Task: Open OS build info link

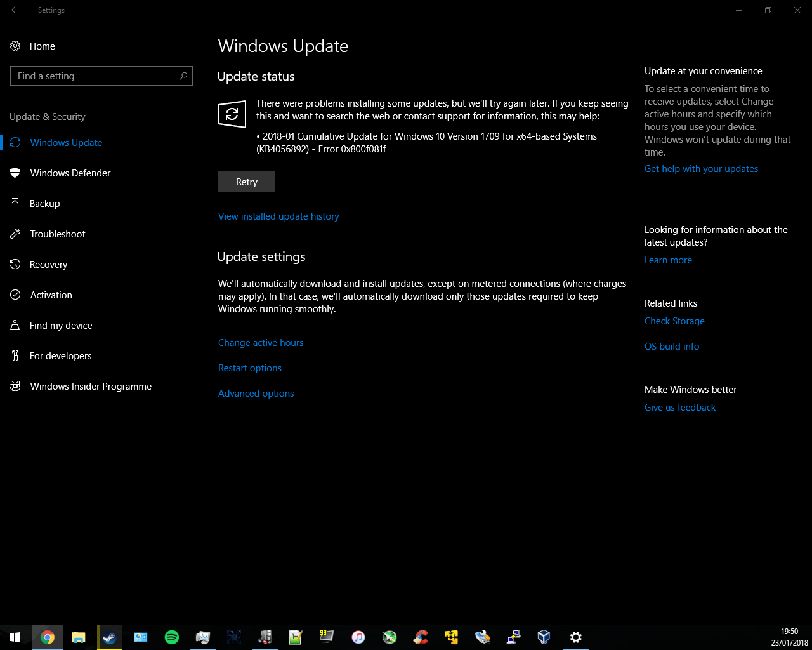Action: point(672,347)
